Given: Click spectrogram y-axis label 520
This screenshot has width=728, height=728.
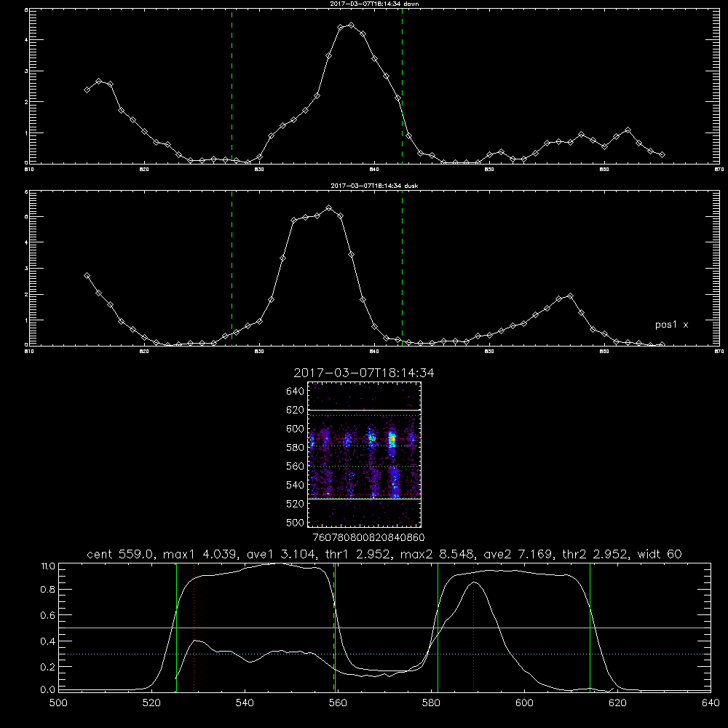Looking at the screenshot, I should tap(295, 504).
